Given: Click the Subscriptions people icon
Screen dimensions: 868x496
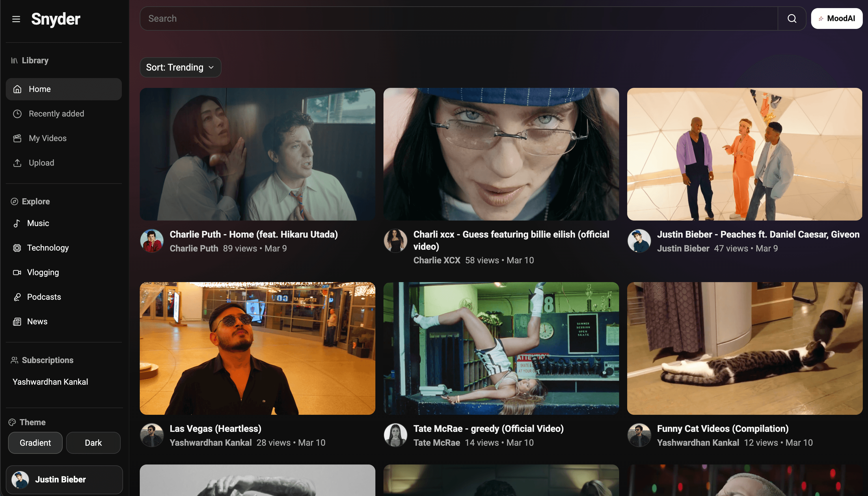Looking at the screenshot, I should [14, 360].
